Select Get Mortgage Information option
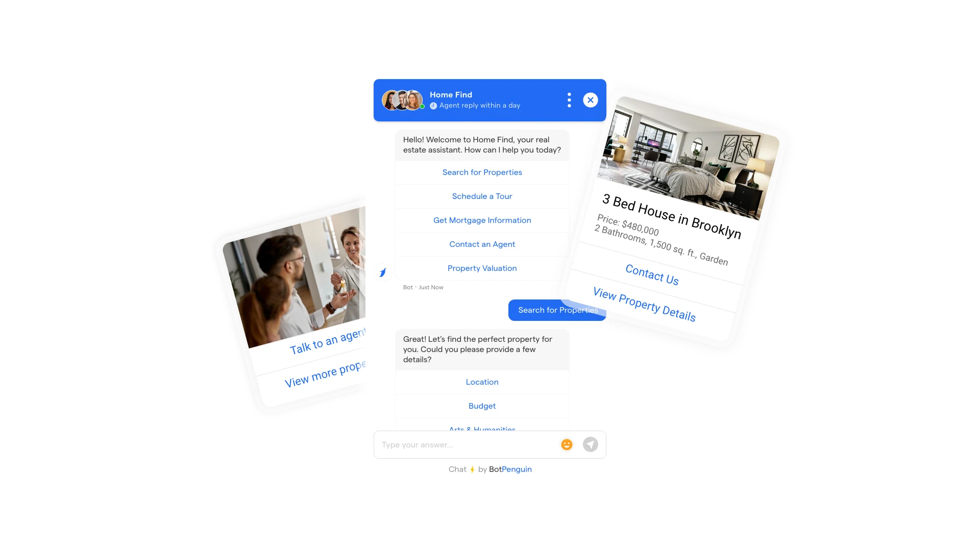This screenshot has height=551, width=980. [x=482, y=220]
